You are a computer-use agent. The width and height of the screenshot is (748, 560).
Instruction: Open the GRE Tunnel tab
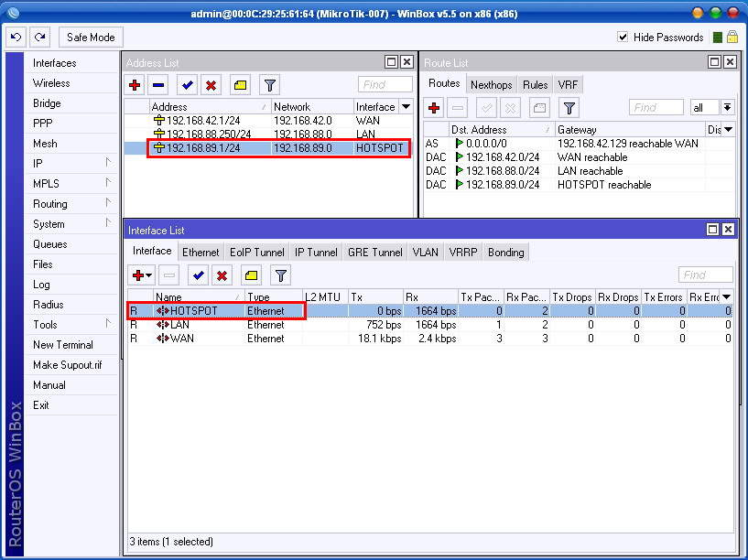click(x=375, y=253)
